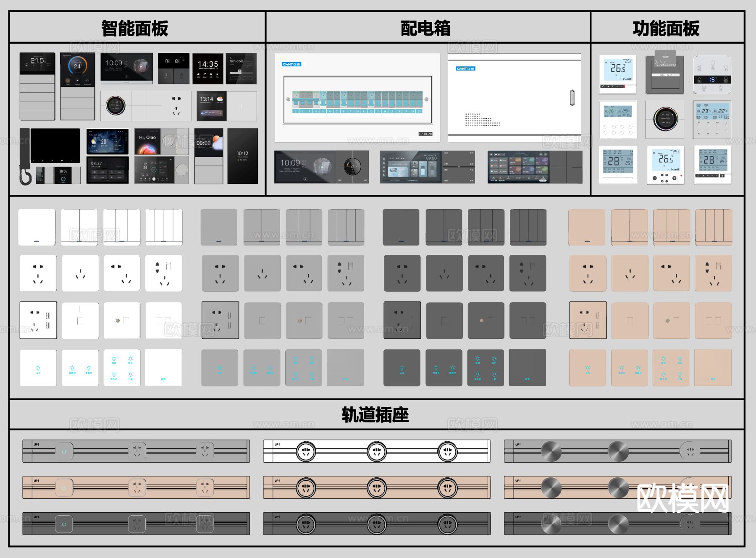The height and width of the screenshot is (558, 756).
Task: Click the CHNT logo on the open breaker box
Action: [x=291, y=64]
